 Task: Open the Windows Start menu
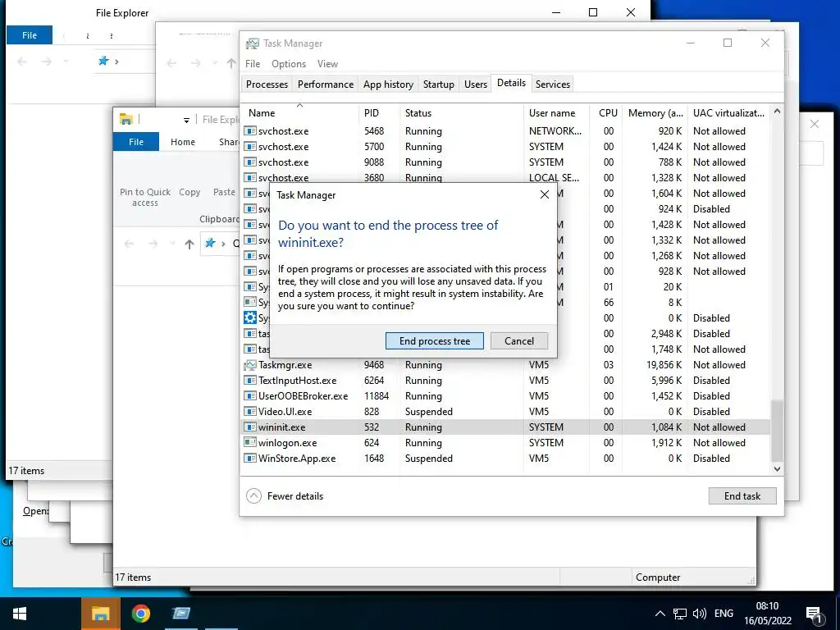click(x=20, y=614)
